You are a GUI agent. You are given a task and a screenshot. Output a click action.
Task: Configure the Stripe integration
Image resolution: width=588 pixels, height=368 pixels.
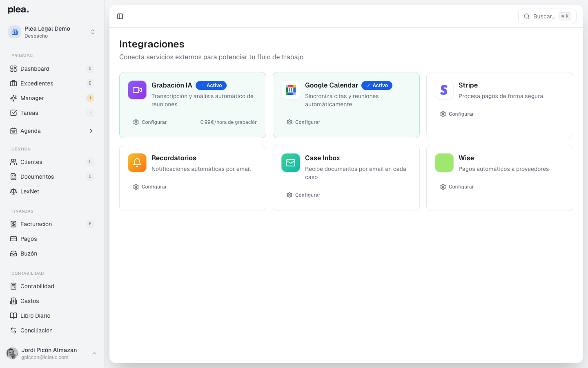tap(457, 114)
